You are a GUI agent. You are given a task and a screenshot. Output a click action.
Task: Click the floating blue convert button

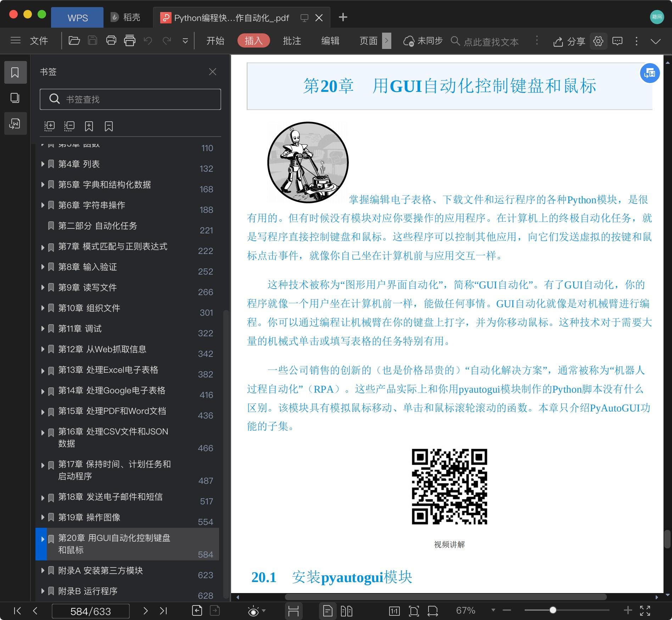[650, 73]
